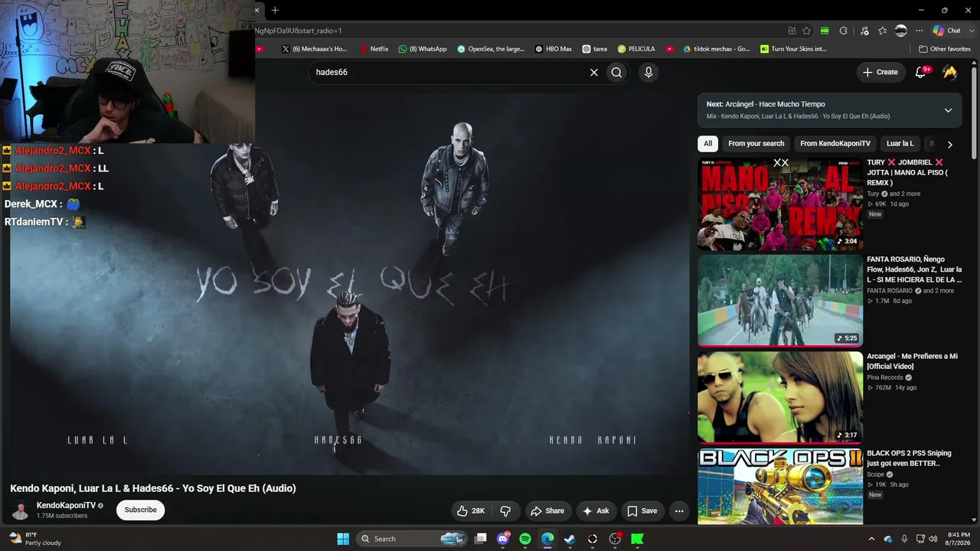Select the All filter chip
Screen dimensions: 980x551
click(x=707, y=144)
